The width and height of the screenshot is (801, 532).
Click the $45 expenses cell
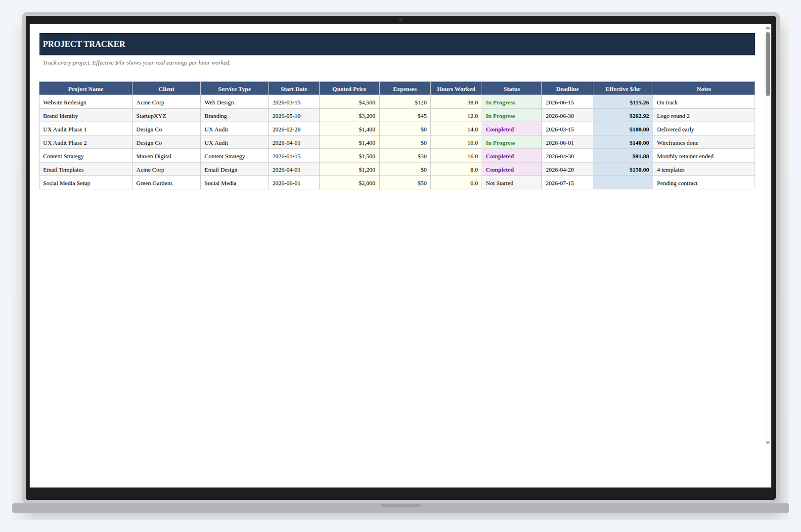(405, 116)
